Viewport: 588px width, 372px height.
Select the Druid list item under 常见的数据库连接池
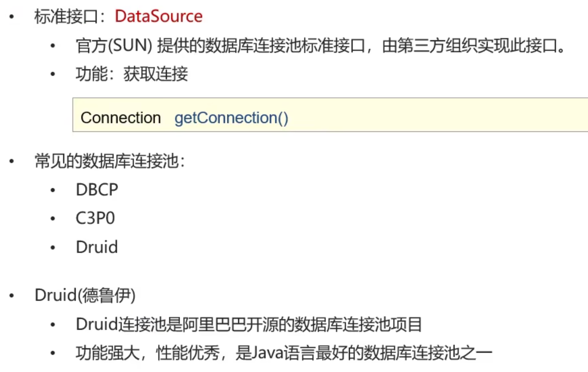[x=97, y=247]
